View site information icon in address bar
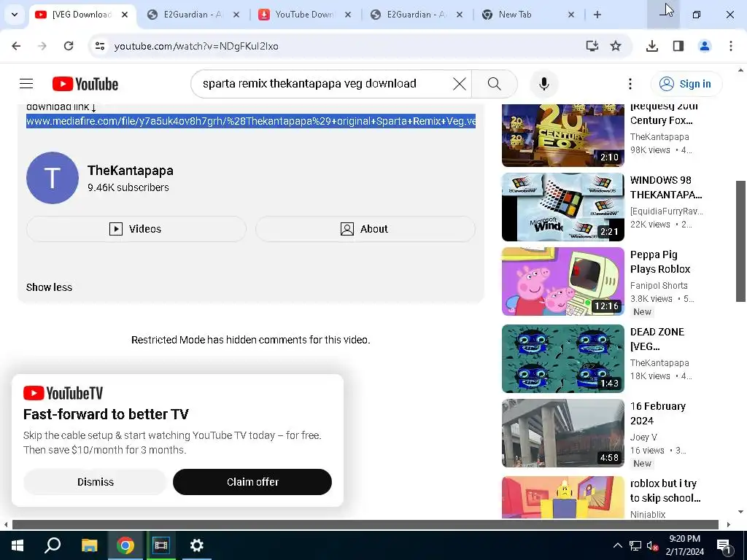The image size is (747, 560). click(100, 46)
